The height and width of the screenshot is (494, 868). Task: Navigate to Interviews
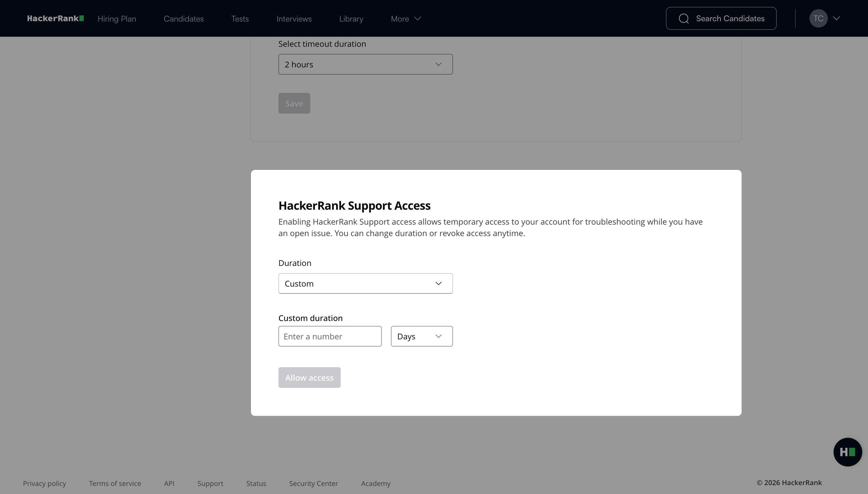click(294, 19)
